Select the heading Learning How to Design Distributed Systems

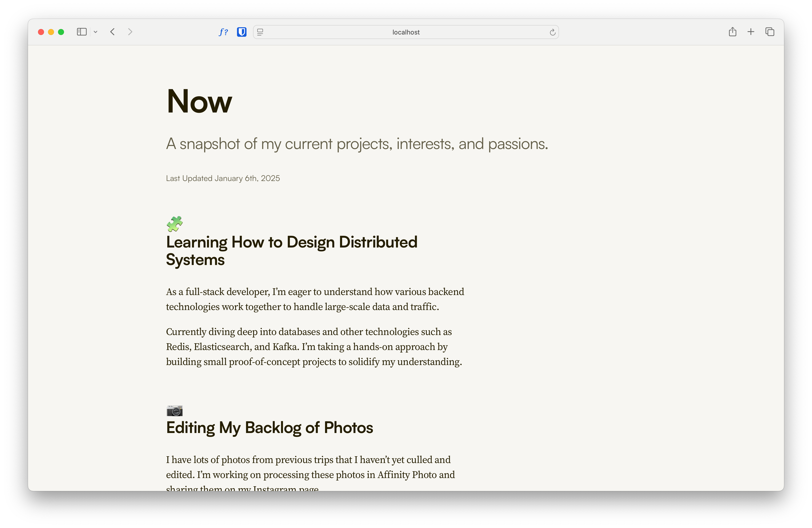291,251
